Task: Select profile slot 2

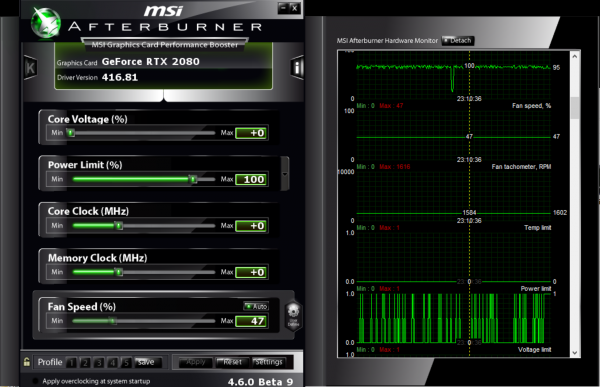Action: pos(85,363)
